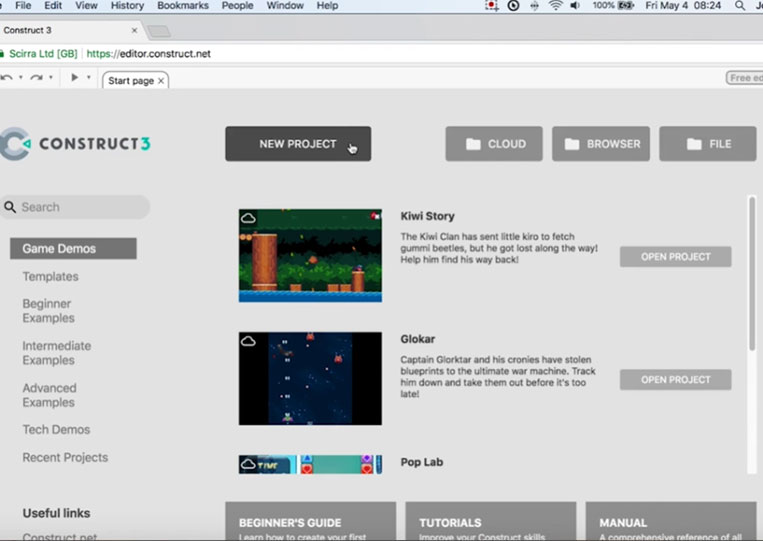Click the volume icon in menu bar
This screenshot has height=541, width=763.
coord(575,6)
